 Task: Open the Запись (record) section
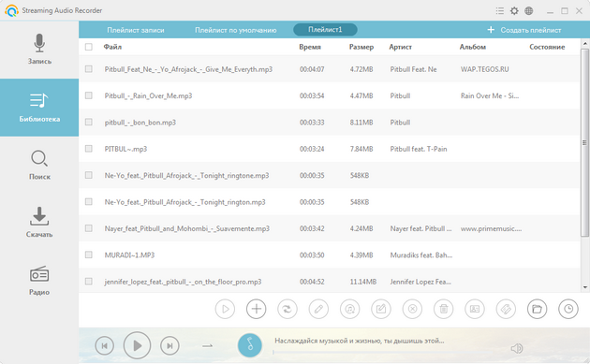pos(39,50)
